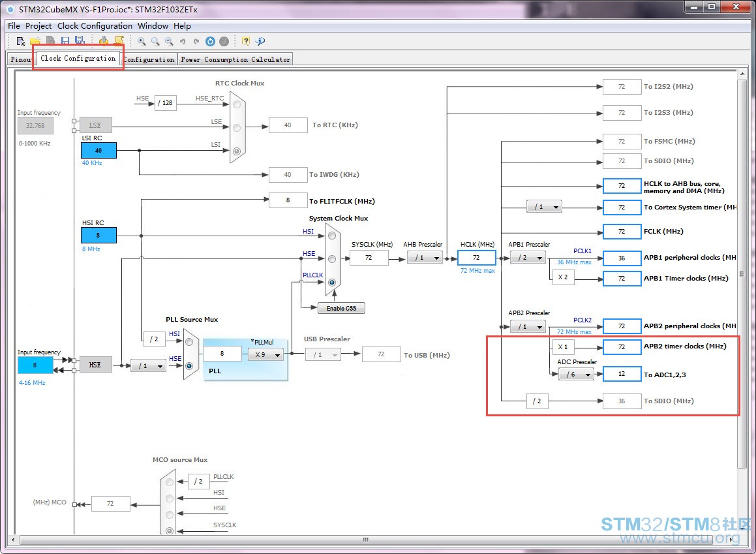Click the Enable CSS button
Viewport: 756px width, 554px height.
coord(341,308)
